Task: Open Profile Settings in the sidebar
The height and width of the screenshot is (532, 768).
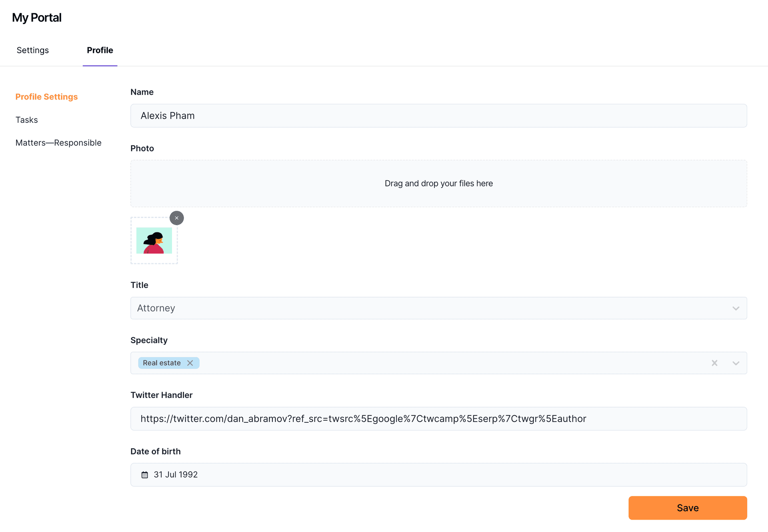Action: coord(46,97)
